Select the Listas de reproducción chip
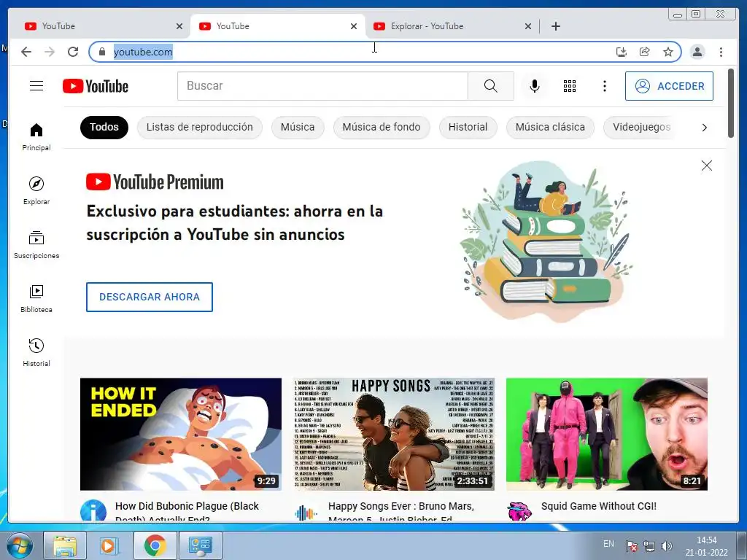This screenshot has width=747, height=560. (x=200, y=127)
